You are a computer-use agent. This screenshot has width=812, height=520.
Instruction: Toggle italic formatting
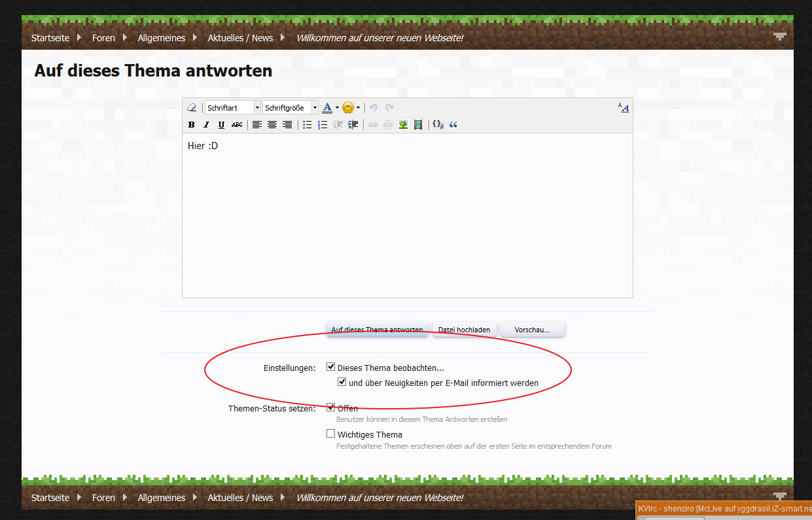pos(206,125)
